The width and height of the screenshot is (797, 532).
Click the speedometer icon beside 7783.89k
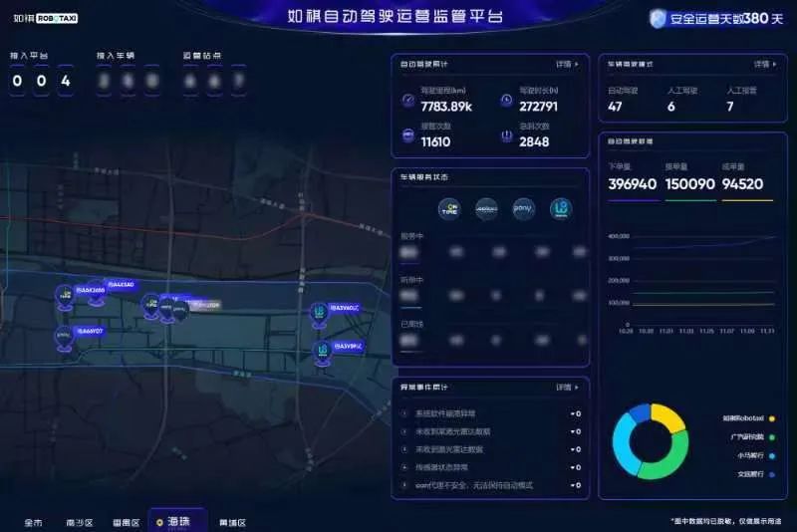[x=408, y=100]
